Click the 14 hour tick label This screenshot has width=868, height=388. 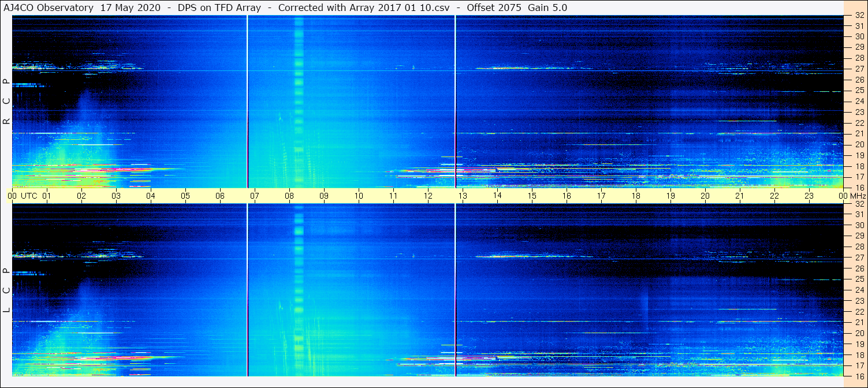click(497, 196)
